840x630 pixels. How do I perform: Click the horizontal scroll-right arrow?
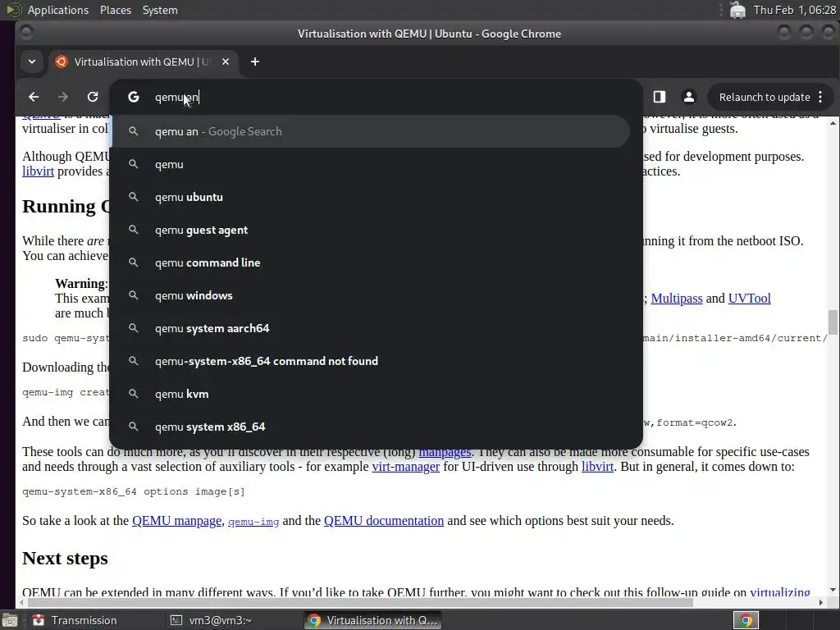(821, 603)
